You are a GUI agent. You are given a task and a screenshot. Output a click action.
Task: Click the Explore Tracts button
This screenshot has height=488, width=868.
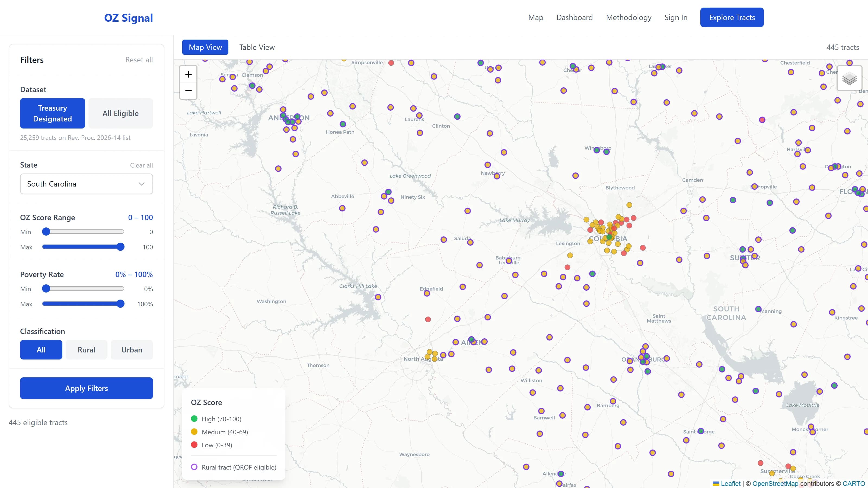[x=732, y=18]
